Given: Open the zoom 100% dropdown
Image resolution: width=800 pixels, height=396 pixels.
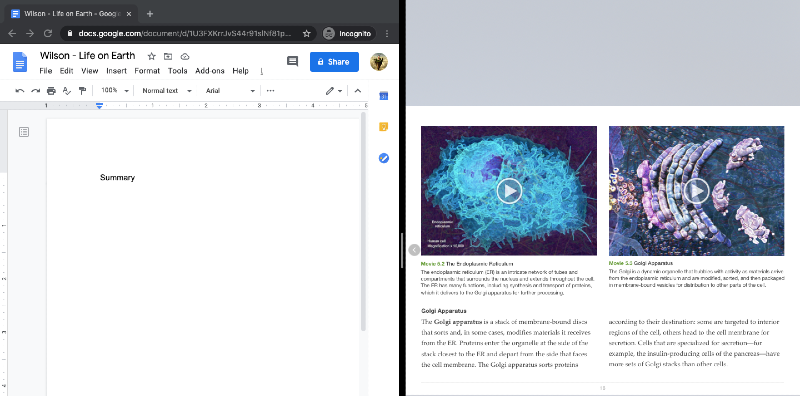Looking at the screenshot, I should tap(115, 90).
